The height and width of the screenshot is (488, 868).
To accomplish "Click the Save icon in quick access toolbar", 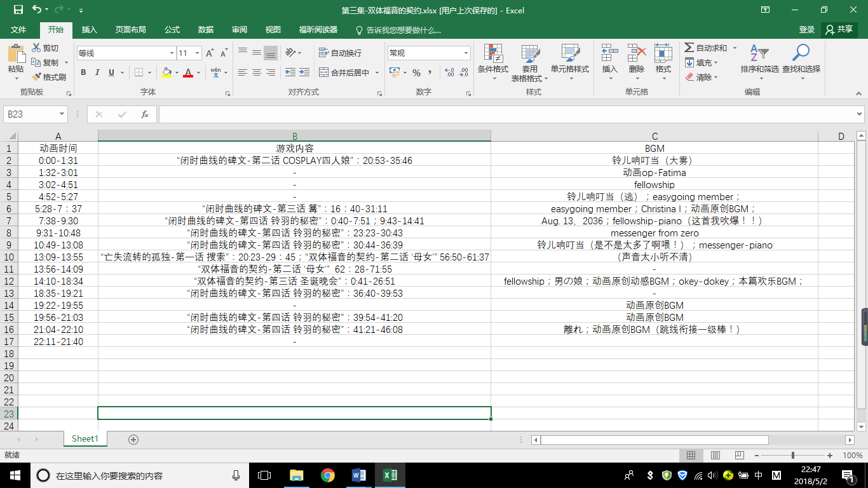I will (18, 10).
